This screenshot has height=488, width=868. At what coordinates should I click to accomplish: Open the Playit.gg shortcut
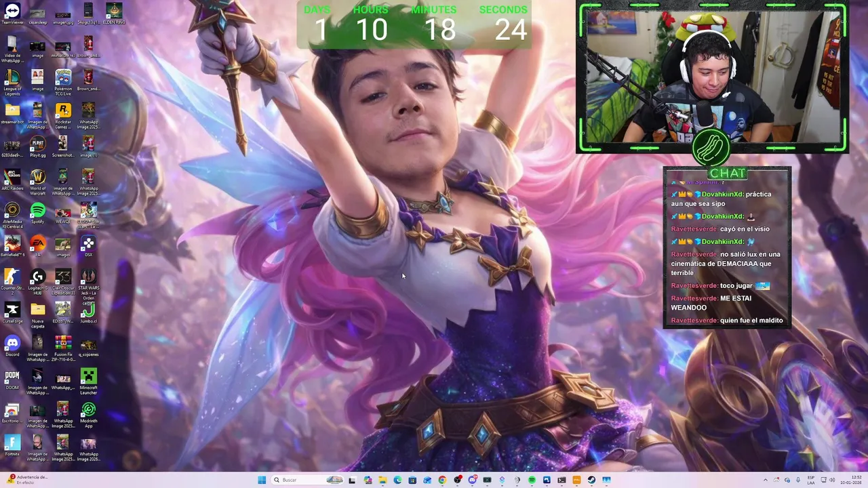pos(38,146)
